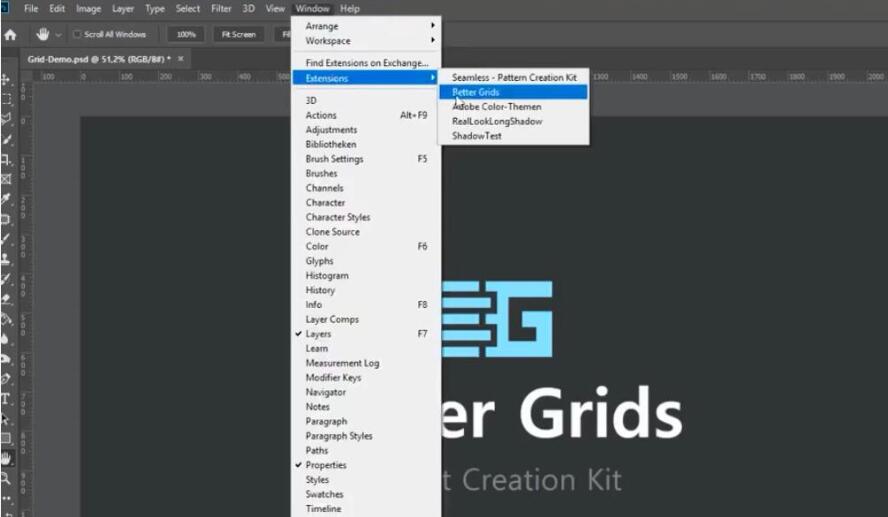Click the 100% zoom button
This screenshot has height=517, width=888.
186,35
